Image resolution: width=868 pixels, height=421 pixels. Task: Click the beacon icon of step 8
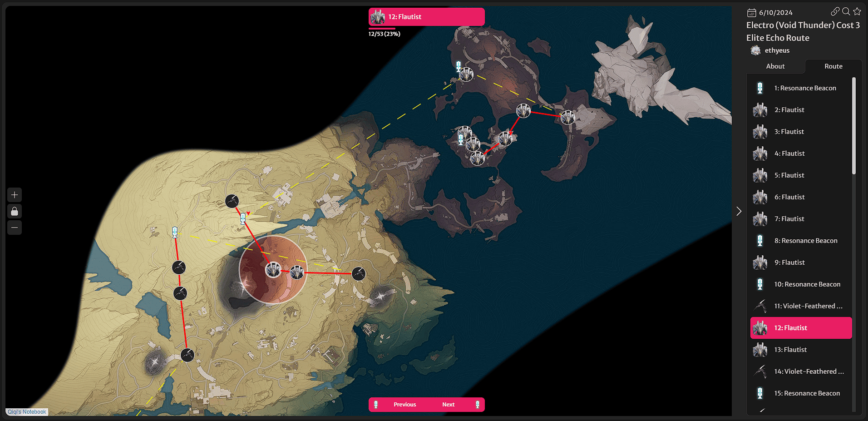pos(760,241)
